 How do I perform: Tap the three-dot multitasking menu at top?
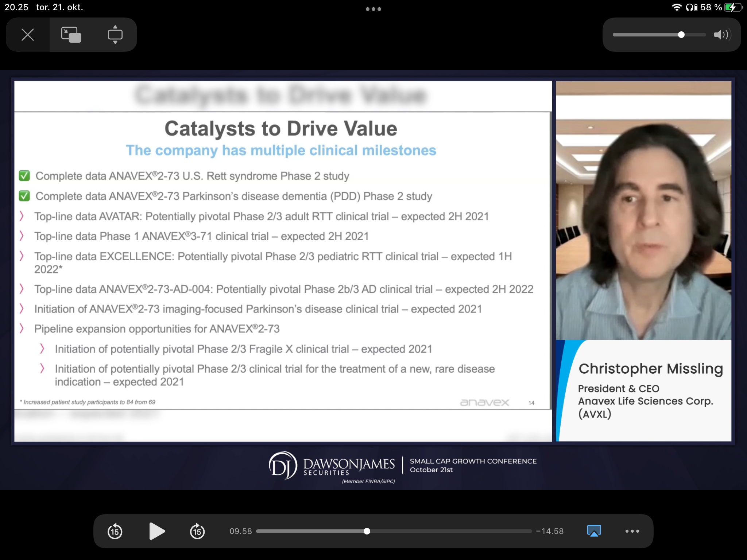click(373, 9)
